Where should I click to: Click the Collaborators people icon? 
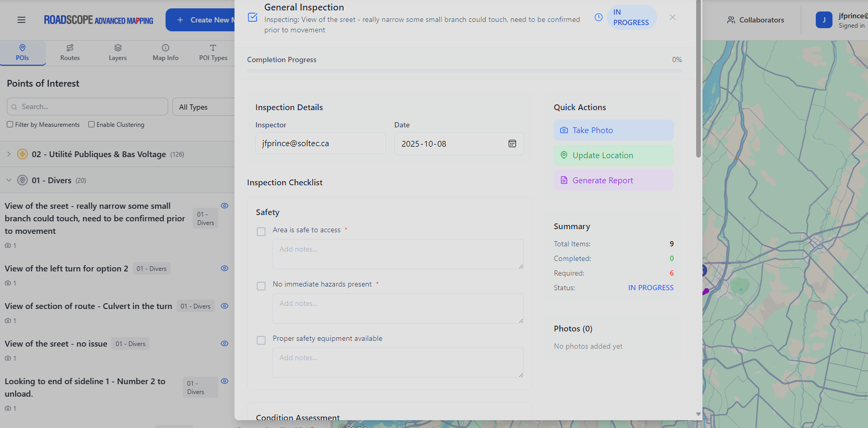click(x=731, y=20)
